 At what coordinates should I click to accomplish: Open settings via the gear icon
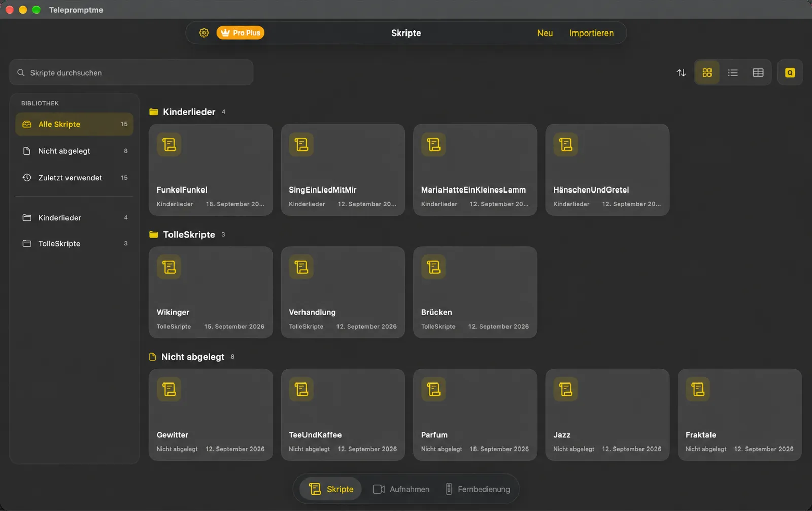(x=204, y=33)
